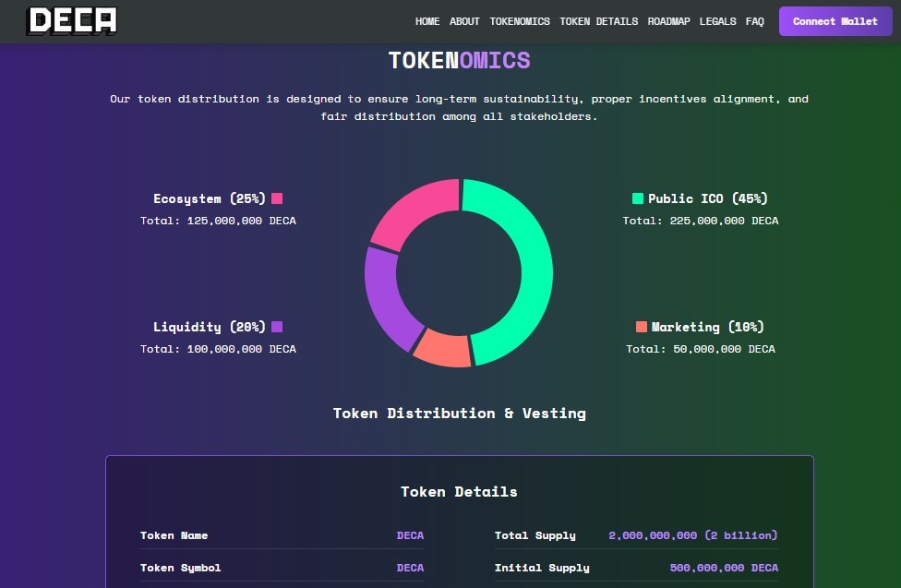Click the Token Distribution & Vesting heading
Viewport: 901px width, 588px height.
(x=459, y=413)
